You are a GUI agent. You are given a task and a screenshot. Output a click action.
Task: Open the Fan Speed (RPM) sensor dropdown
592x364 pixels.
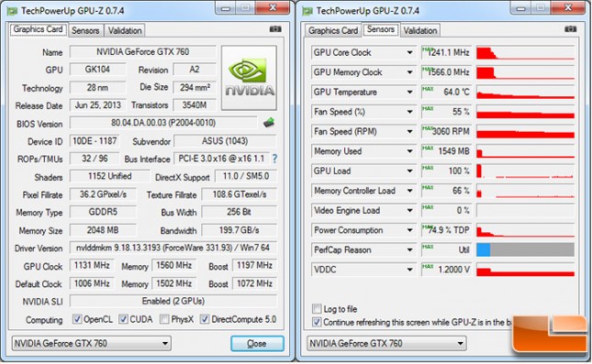[x=409, y=132]
